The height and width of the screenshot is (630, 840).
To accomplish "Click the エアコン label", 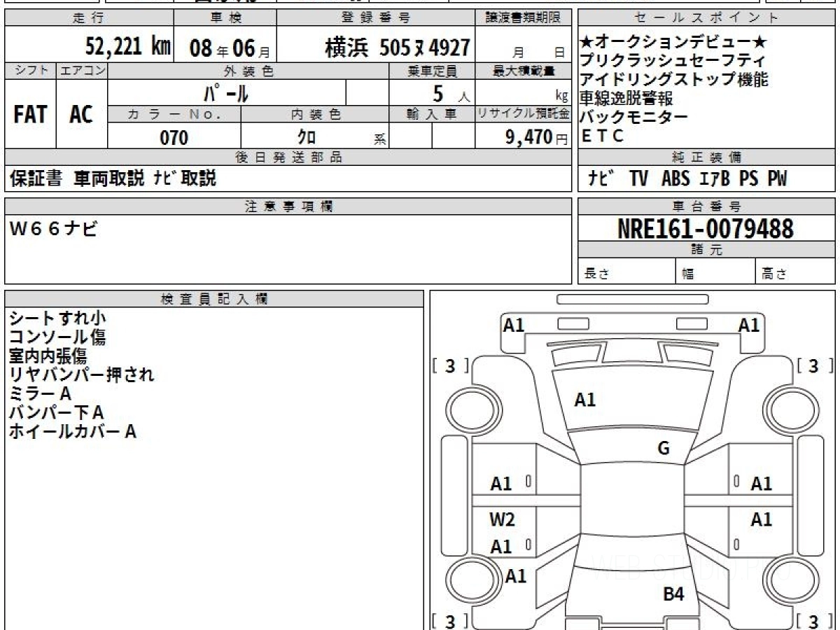I will pos(82,71).
